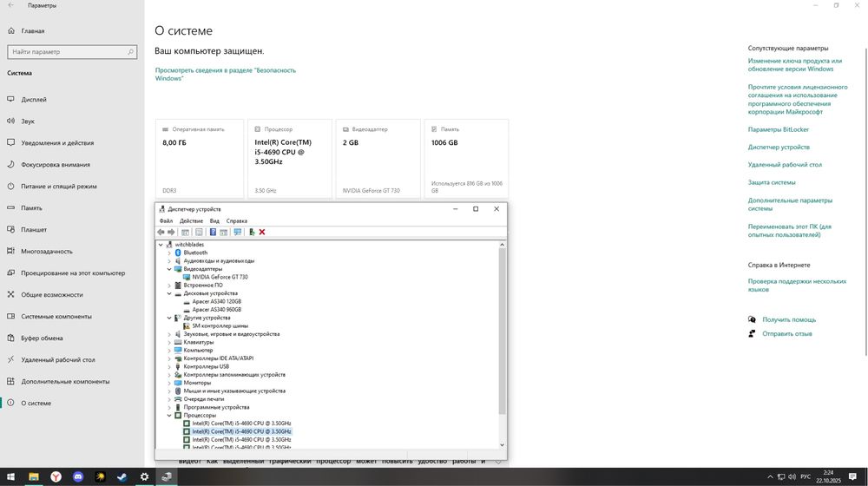
Task: Collapse the Другие устройства category
Action: coord(169,318)
